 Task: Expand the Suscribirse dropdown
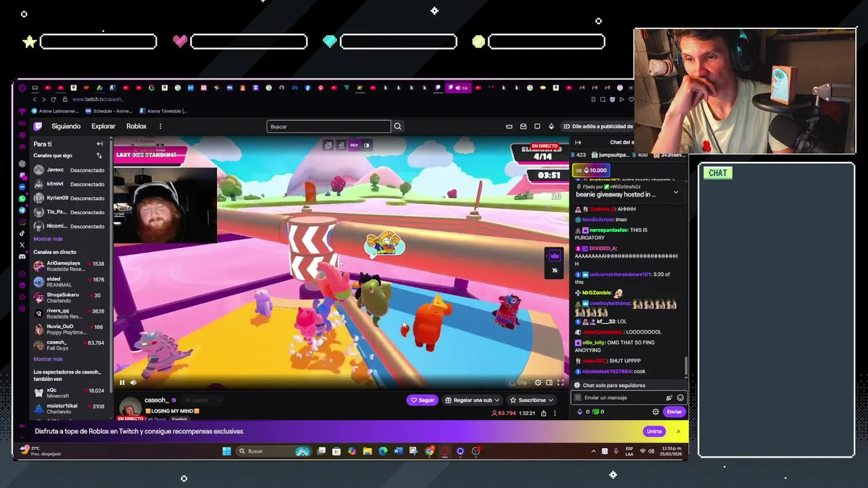pyautogui.click(x=532, y=400)
